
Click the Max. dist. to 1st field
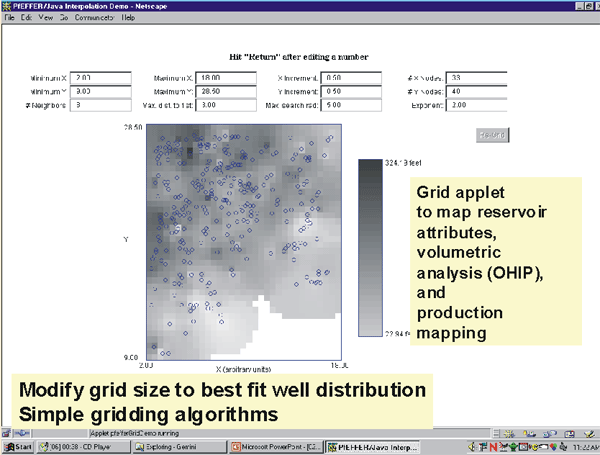pyautogui.click(x=226, y=105)
